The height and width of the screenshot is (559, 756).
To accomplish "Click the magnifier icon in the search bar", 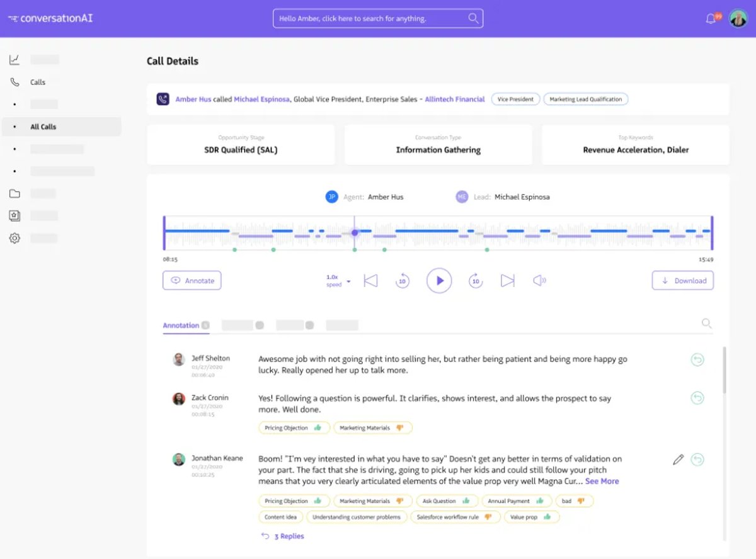I will [x=474, y=18].
